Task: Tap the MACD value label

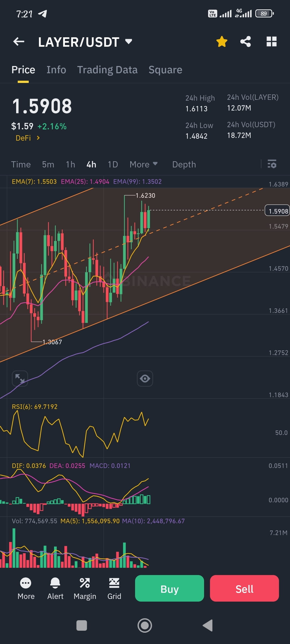Action: pyautogui.click(x=110, y=466)
